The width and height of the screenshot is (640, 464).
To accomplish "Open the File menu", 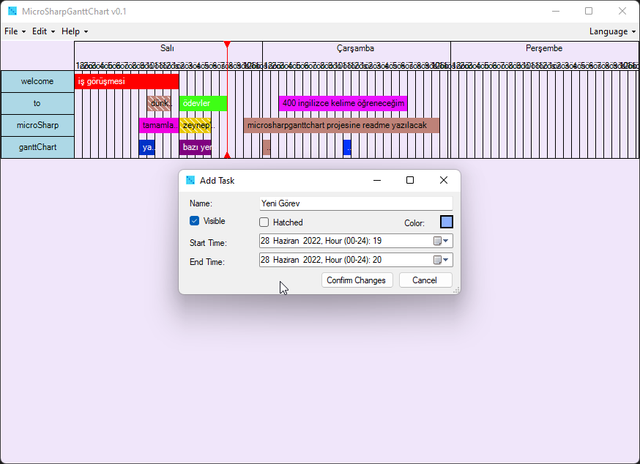I will (x=14, y=32).
